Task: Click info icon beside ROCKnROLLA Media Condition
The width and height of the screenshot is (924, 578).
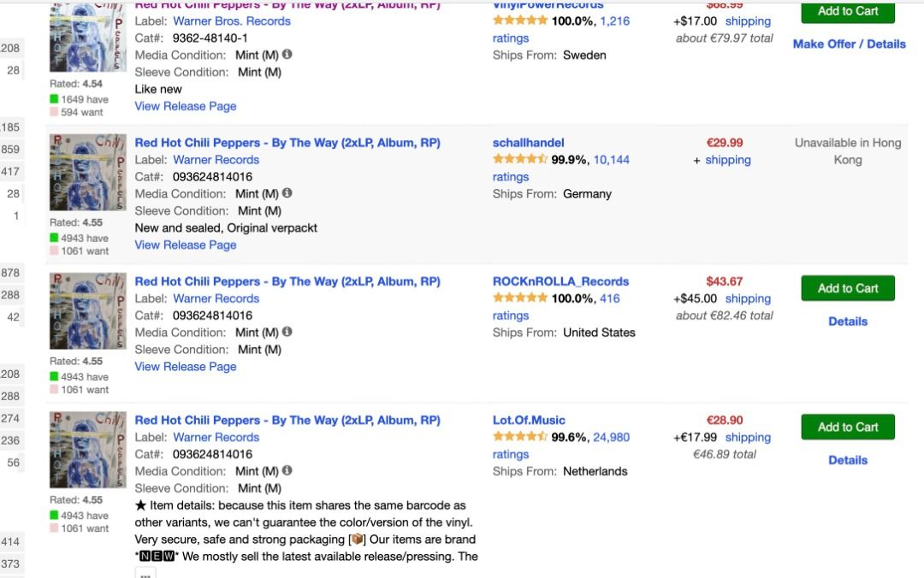Action: 287,332
